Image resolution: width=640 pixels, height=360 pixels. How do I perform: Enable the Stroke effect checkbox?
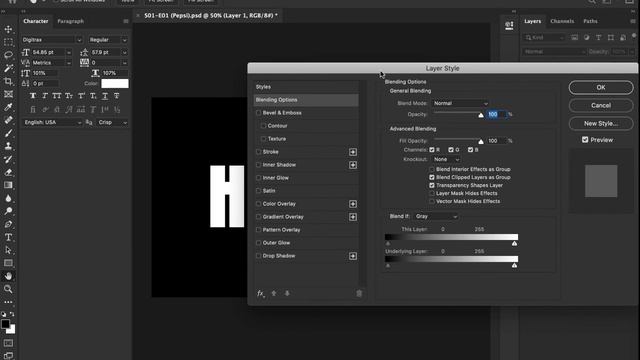pos(258,152)
